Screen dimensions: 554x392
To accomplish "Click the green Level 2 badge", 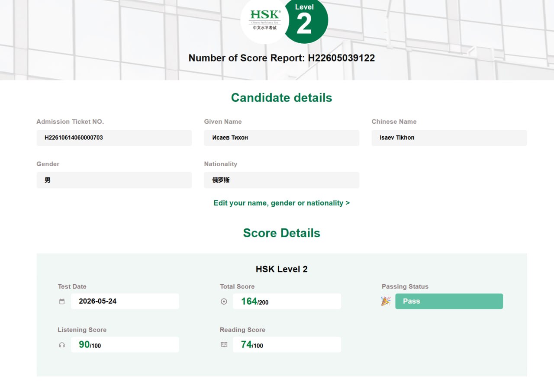I will click(306, 20).
